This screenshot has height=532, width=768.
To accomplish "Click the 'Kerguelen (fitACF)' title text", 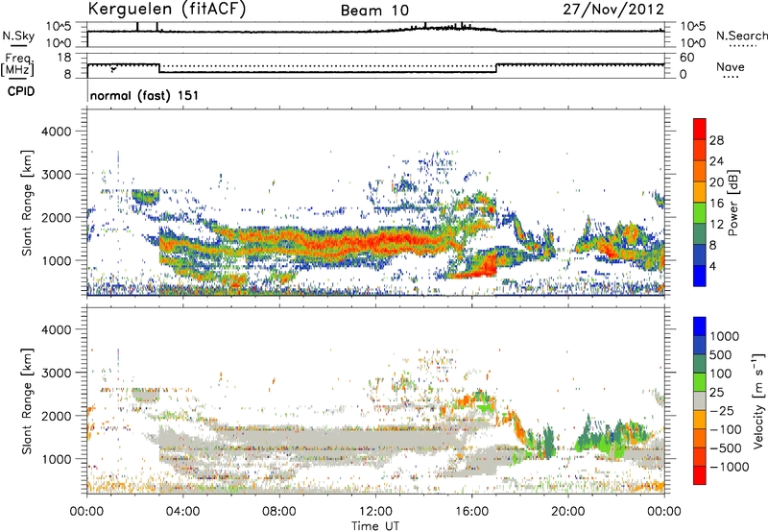I will pyautogui.click(x=166, y=10).
